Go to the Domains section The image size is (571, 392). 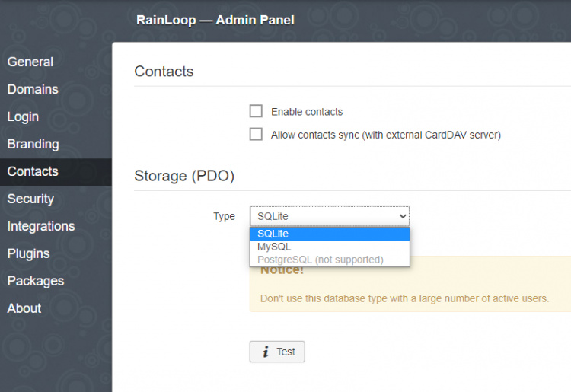(33, 89)
